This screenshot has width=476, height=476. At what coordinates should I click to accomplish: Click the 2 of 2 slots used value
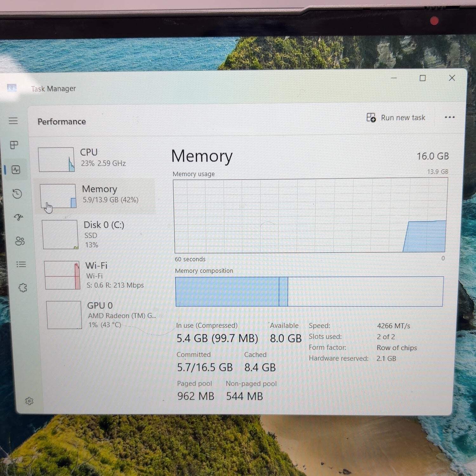click(x=386, y=337)
